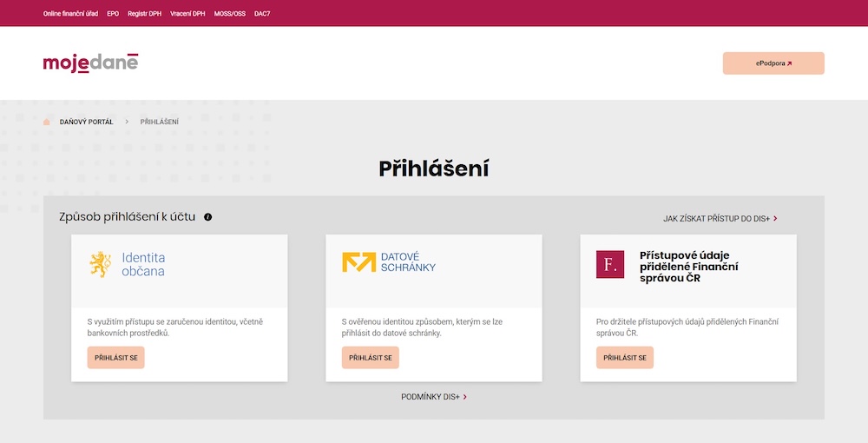The image size is (868, 443).
Task: Open MOSS/OSS top navigation item
Action: [x=230, y=14]
